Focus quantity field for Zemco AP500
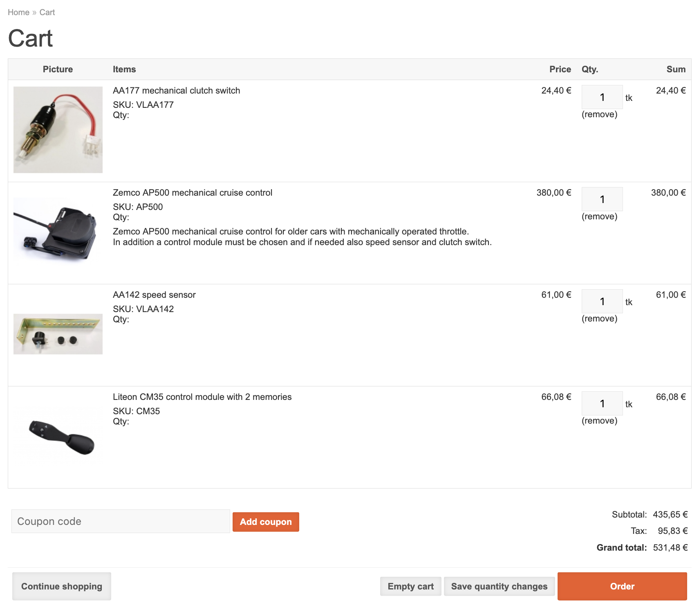699x616 pixels. pos(602,199)
